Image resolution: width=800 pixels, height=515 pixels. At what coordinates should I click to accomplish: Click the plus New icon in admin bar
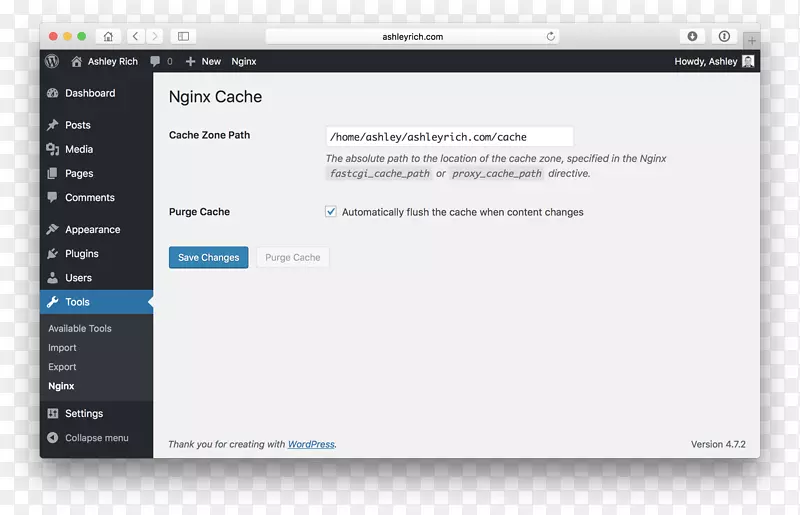pyautogui.click(x=190, y=62)
